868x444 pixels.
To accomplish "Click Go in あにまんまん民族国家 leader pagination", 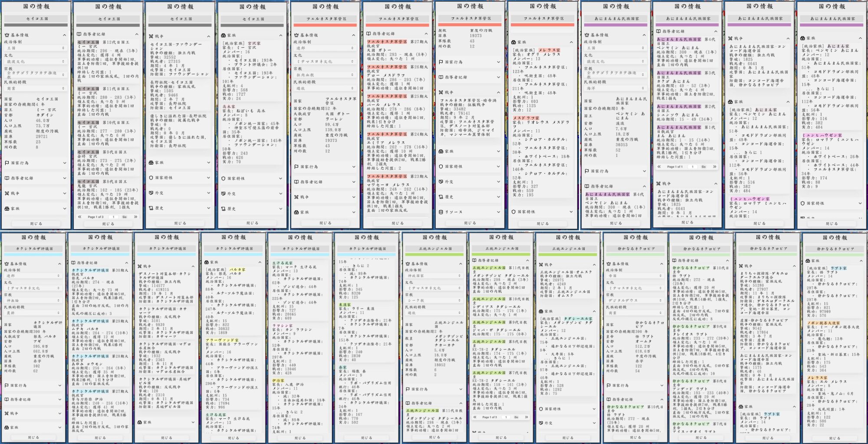I will point(704,167).
